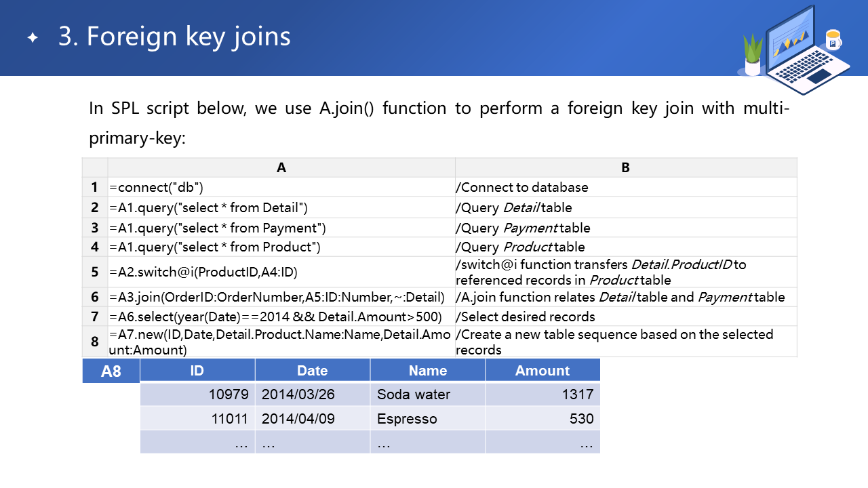This screenshot has width=868, height=488.
Task: Click the cell with "select * from Payment"
Action: click(281, 227)
